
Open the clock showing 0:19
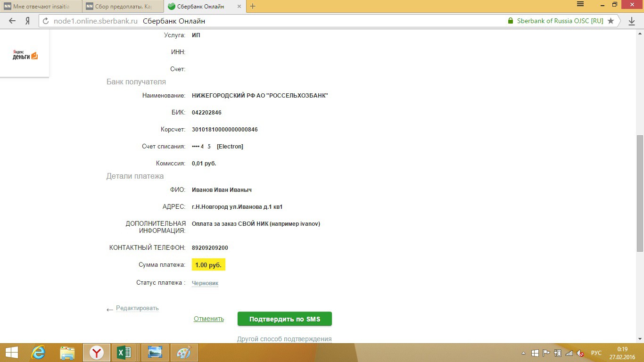pos(622,349)
